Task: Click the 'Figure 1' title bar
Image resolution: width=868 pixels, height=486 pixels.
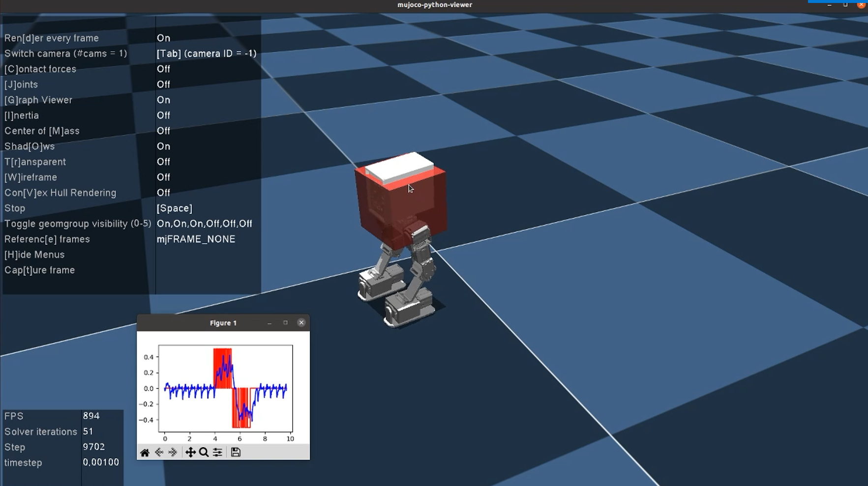Action: click(x=223, y=323)
